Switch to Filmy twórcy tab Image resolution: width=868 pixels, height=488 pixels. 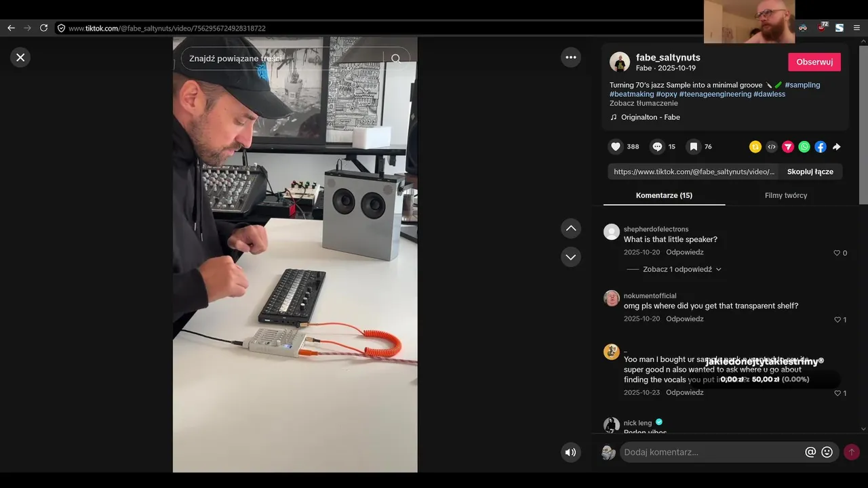tap(786, 195)
